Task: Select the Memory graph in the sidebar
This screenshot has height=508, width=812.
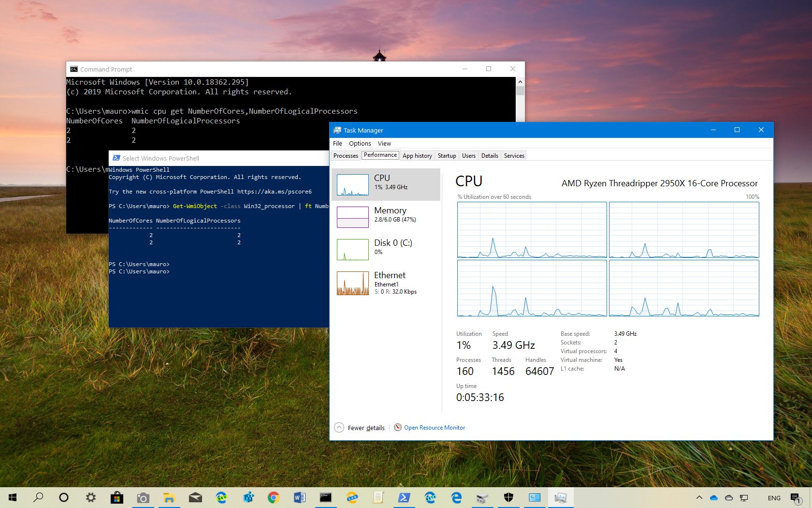Action: [384, 217]
